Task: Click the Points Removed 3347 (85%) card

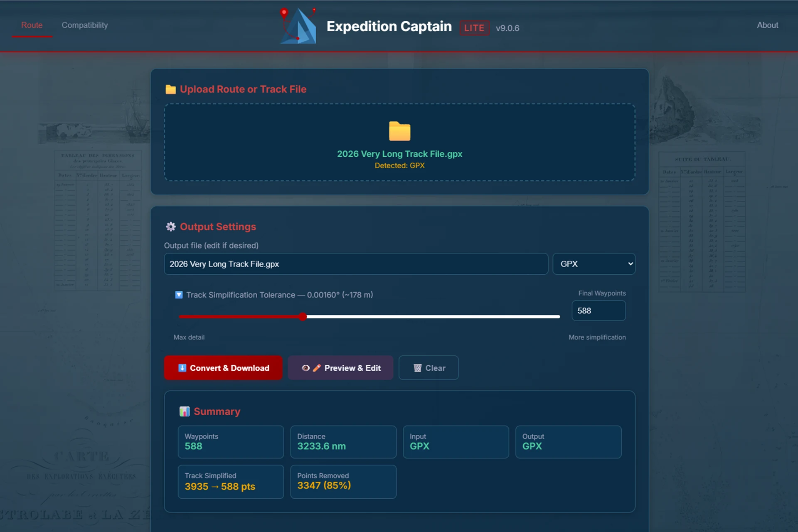Action: 343,482
